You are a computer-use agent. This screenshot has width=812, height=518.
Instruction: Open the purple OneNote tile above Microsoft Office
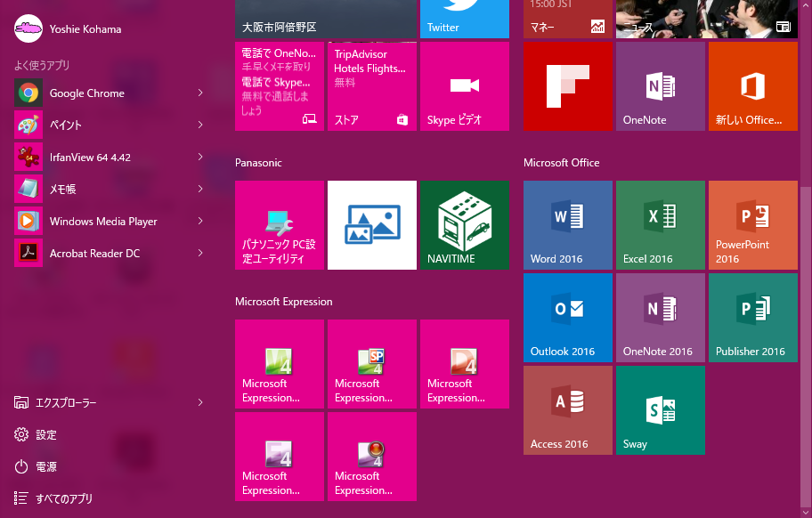[661, 86]
